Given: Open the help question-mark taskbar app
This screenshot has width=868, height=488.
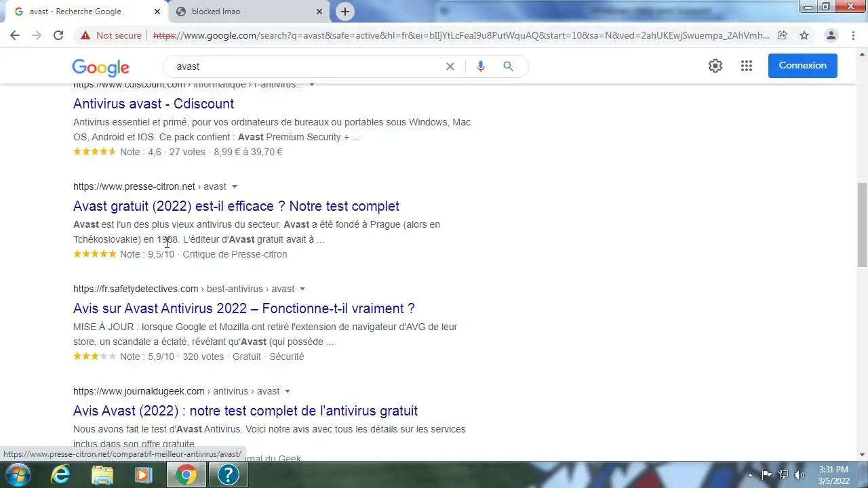Looking at the screenshot, I should tap(228, 474).
